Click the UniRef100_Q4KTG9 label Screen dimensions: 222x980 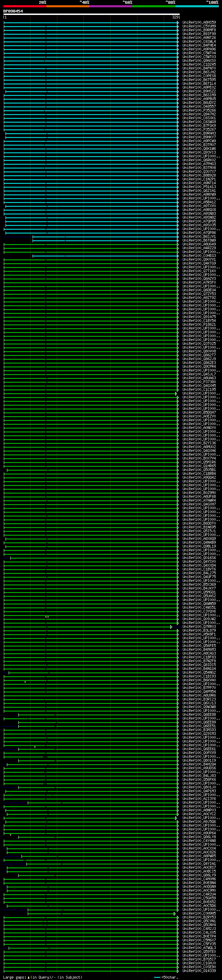199,263
